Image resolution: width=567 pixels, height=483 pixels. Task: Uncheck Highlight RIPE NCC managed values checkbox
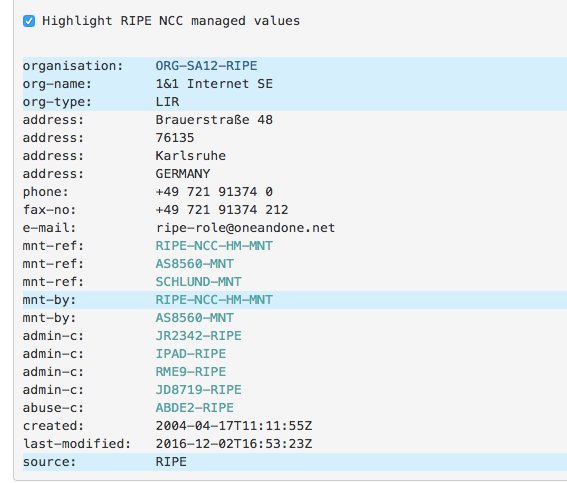pos(29,21)
